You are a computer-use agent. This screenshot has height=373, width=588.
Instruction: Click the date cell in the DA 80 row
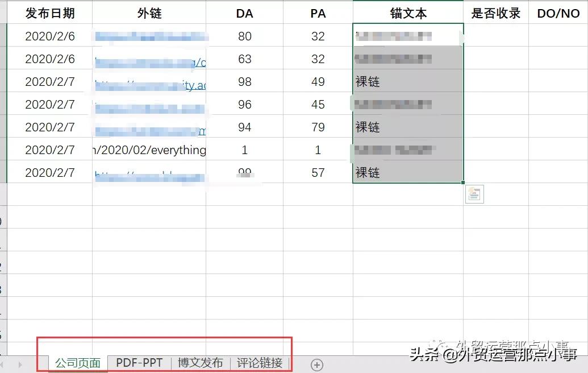point(50,36)
